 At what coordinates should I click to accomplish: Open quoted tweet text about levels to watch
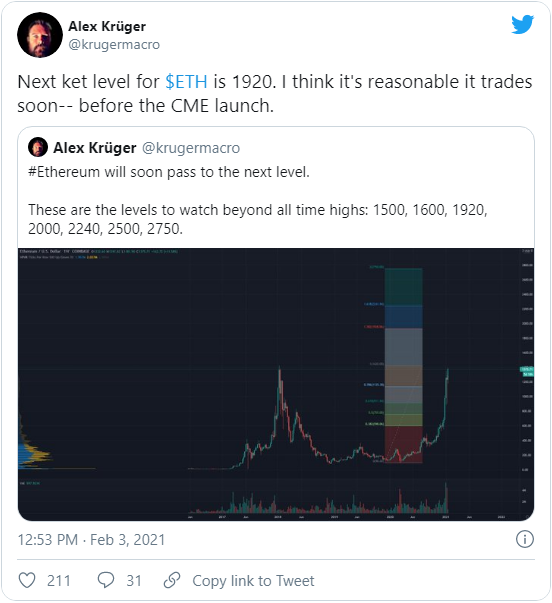pyautogui.click(x=258, y=219)
